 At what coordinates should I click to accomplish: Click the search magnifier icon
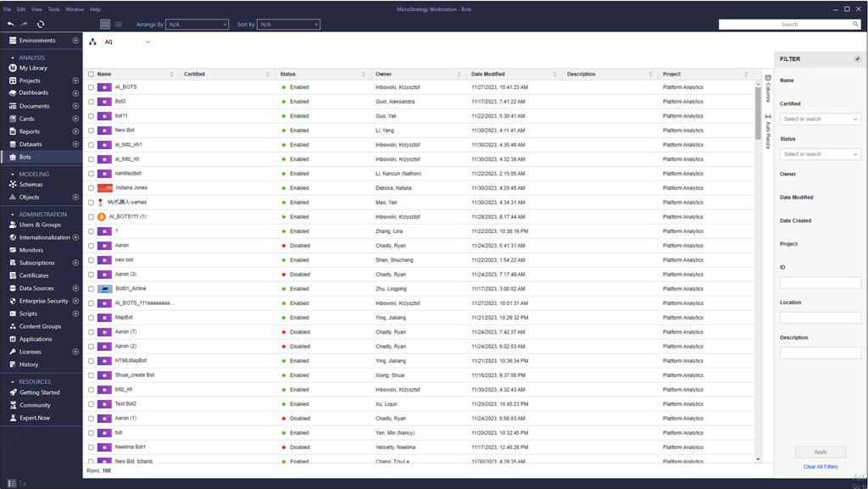coord(855,25)
